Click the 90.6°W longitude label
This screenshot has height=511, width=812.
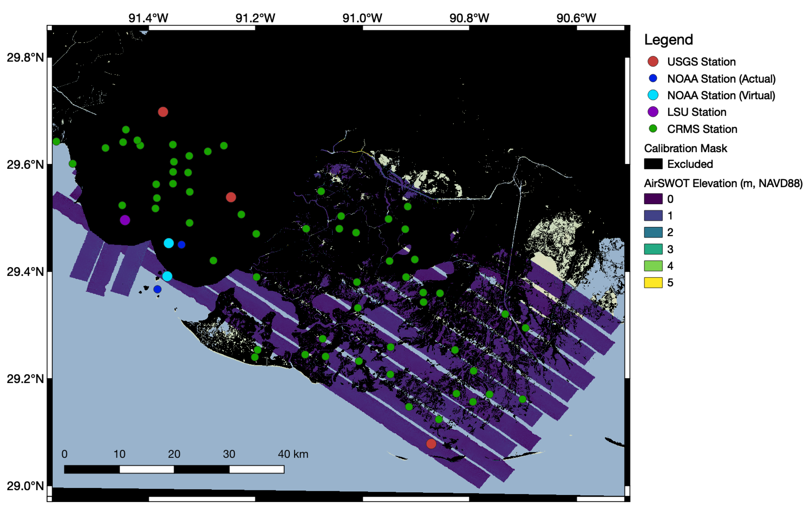pyautogui.click(x=576, y=18)
